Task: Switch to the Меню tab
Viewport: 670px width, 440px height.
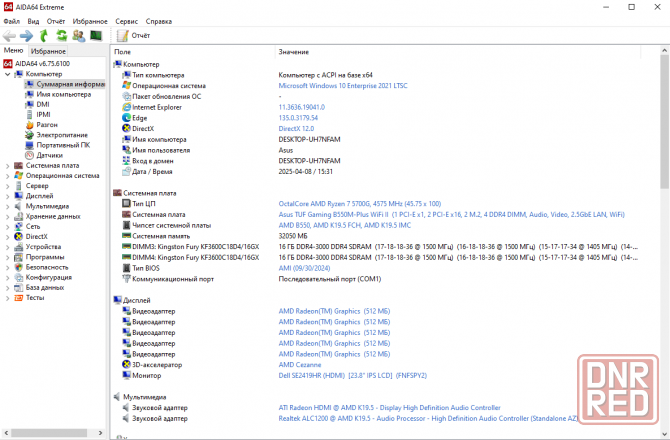Action: (x=14, y=50)
